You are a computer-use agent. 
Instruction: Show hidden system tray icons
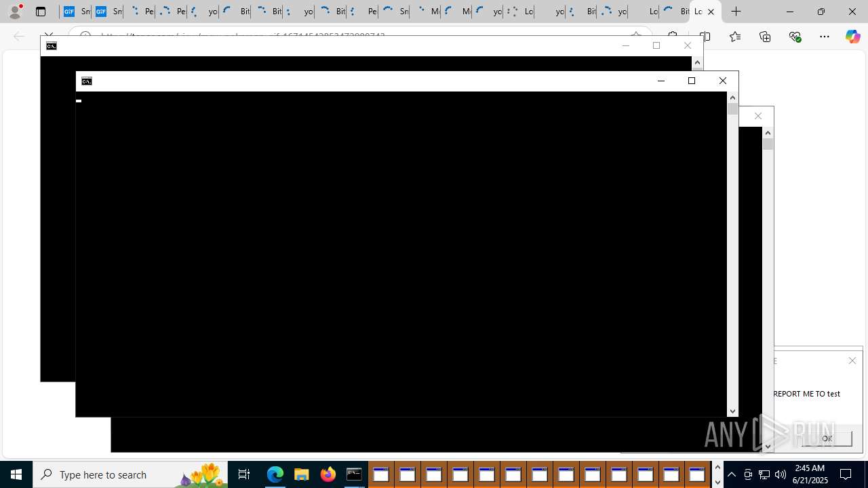pos(732,474)
